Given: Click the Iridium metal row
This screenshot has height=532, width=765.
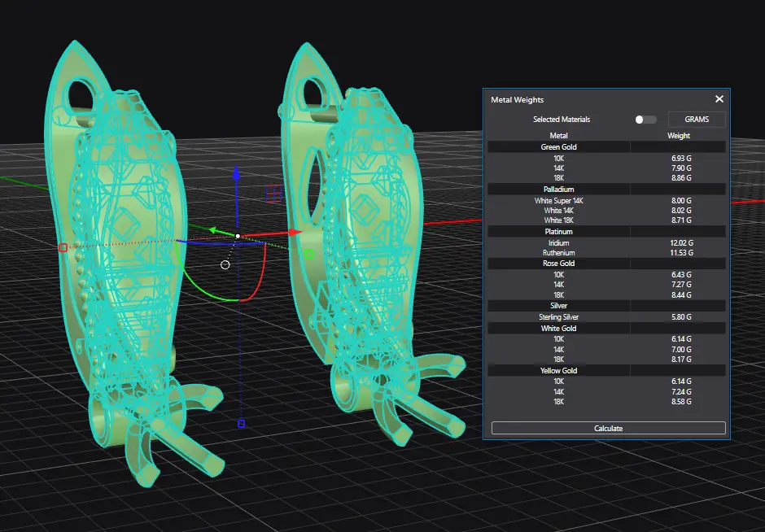Looking at the screenshot, I should pyautogui.click(x=606, y=243).
